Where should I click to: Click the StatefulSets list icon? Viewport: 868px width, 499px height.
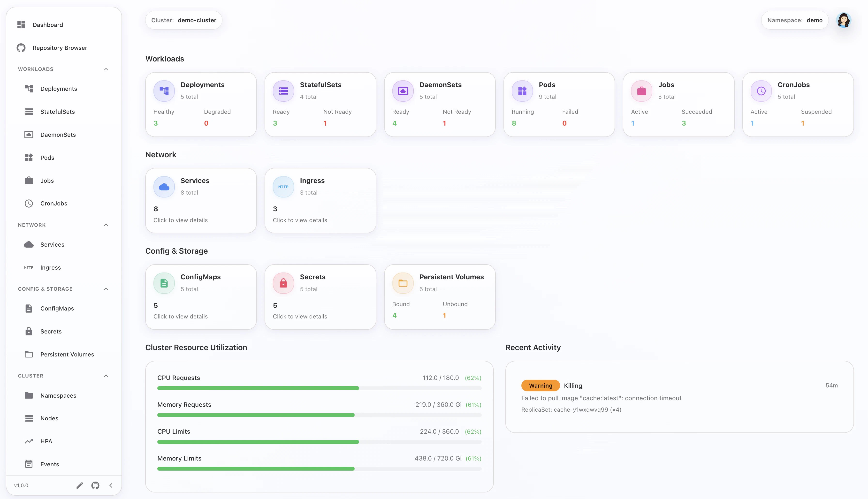pos(29,111)
